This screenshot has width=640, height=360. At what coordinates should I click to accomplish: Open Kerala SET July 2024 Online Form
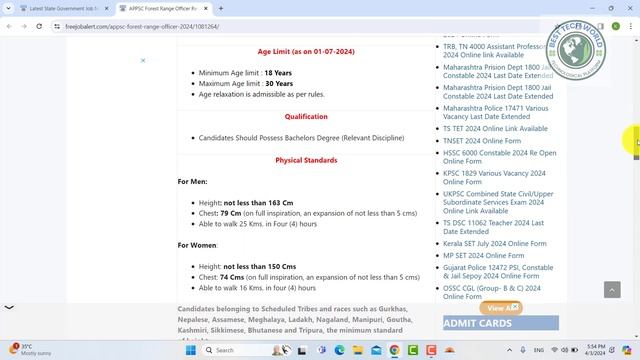495,244
